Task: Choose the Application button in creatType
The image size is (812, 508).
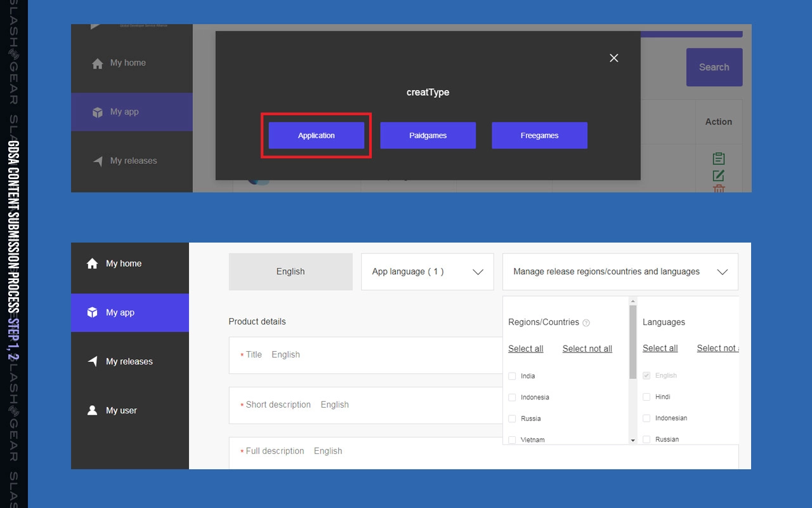Action: [x=316, y=136]
